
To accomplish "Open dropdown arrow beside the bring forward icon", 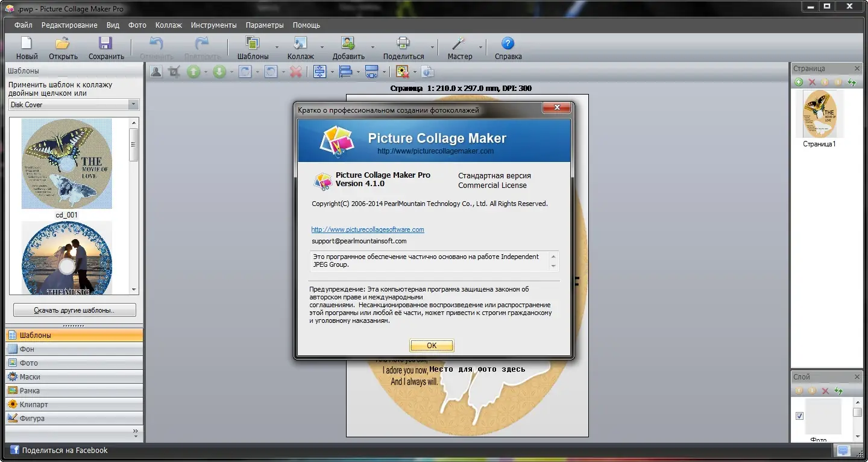I will point(206,72).
